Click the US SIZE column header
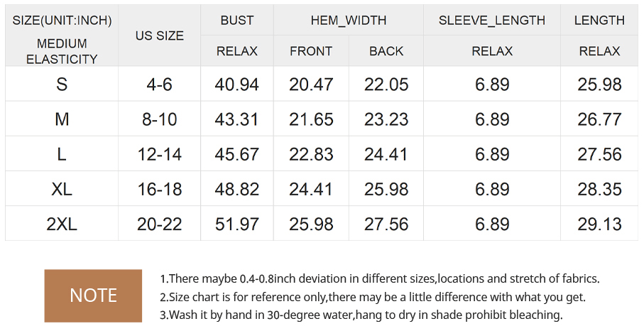Viewport: 644px width, 331px height. click(x=160, y=36)
